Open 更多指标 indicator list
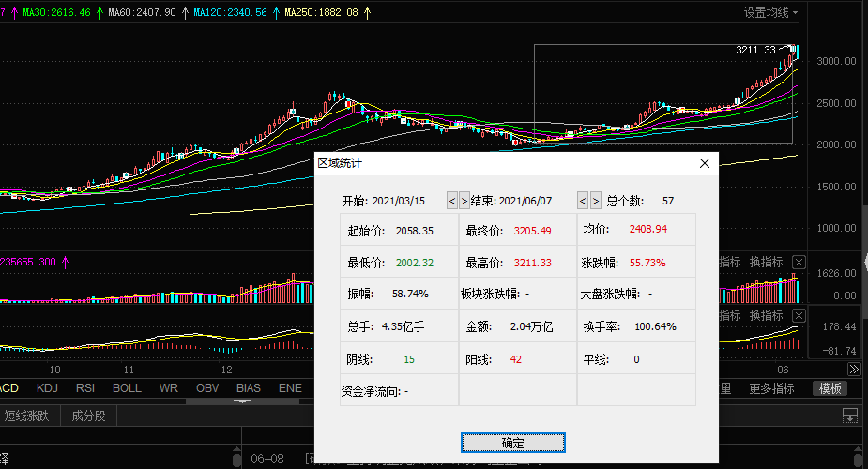Viewport: 868px width, 469px height. point(771,389)
